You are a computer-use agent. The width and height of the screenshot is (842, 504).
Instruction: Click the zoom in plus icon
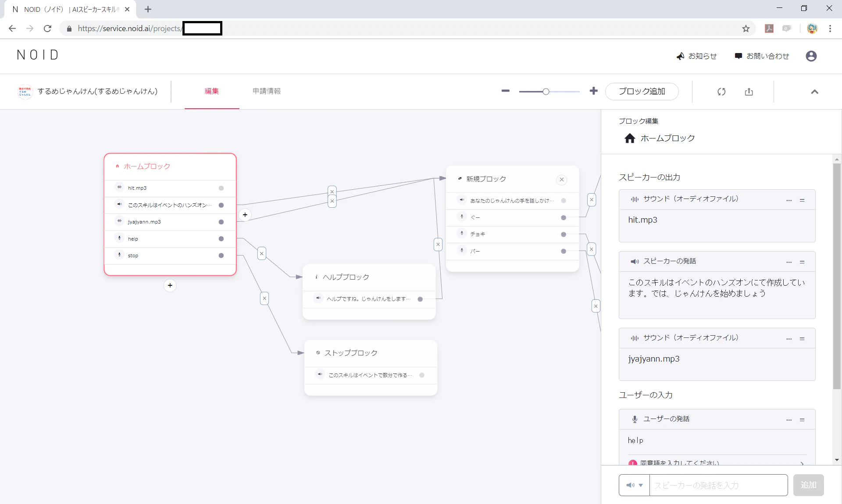coord(593,91)
